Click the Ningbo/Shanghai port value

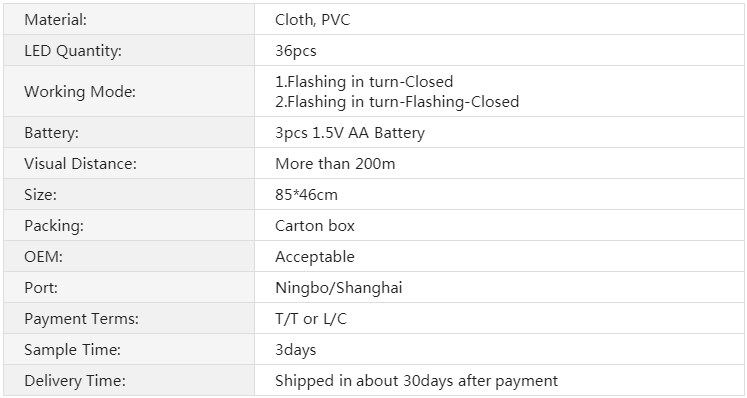339,288
